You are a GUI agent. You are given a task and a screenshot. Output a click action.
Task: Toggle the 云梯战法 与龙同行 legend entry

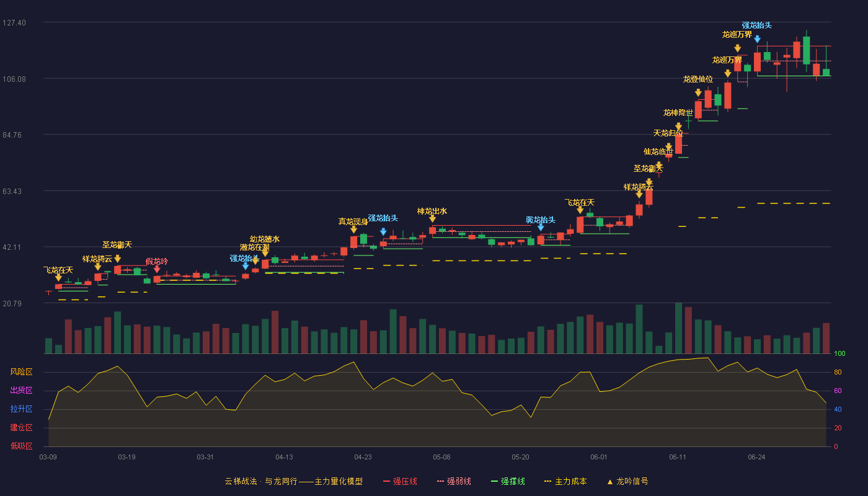[x=293, y=481]
